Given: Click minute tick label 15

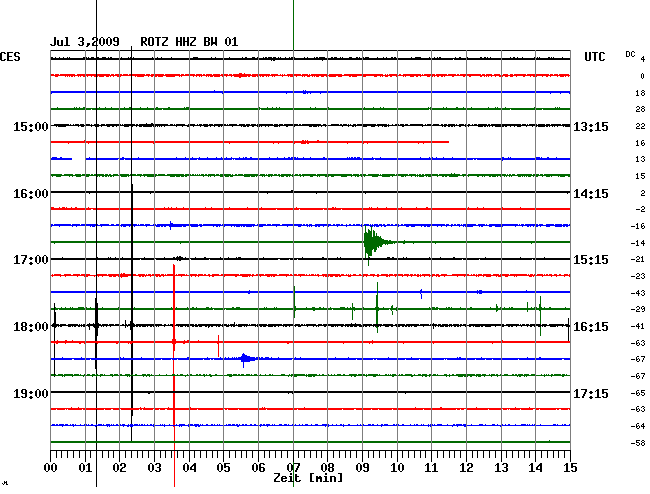Looking at the screenshot, I should 570,468.
